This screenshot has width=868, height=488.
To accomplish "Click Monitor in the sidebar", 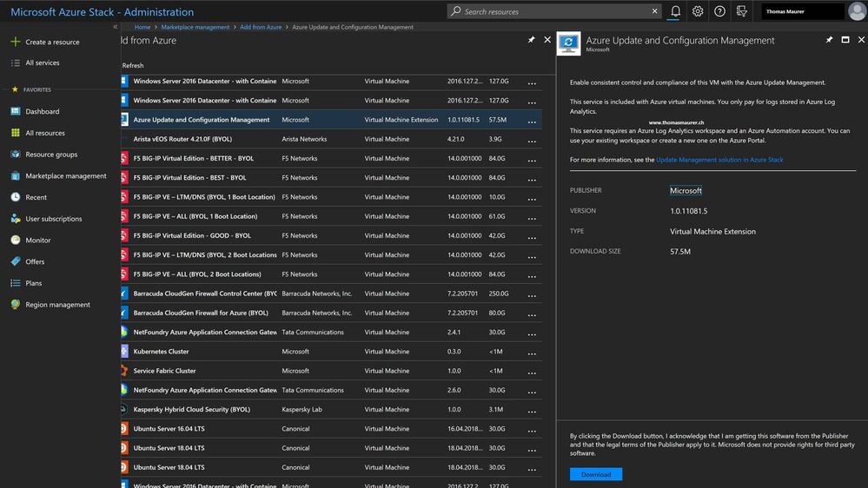I will pos(38,241).
